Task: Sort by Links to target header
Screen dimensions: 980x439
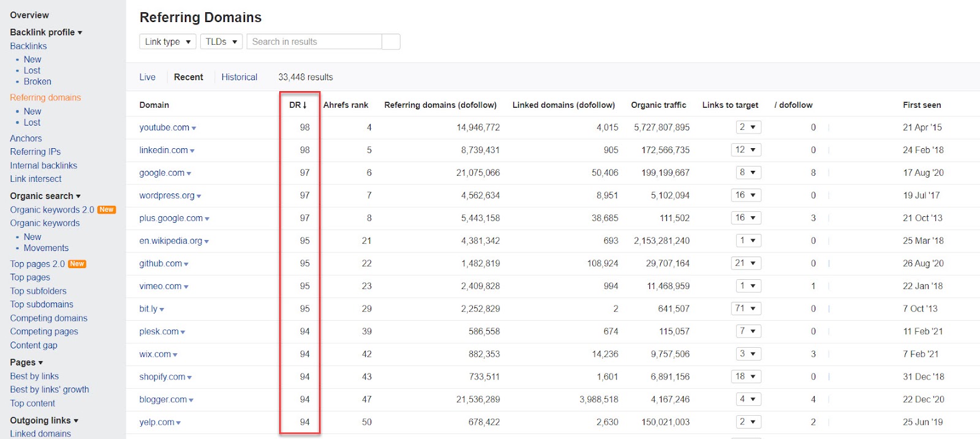Action: 730,105
